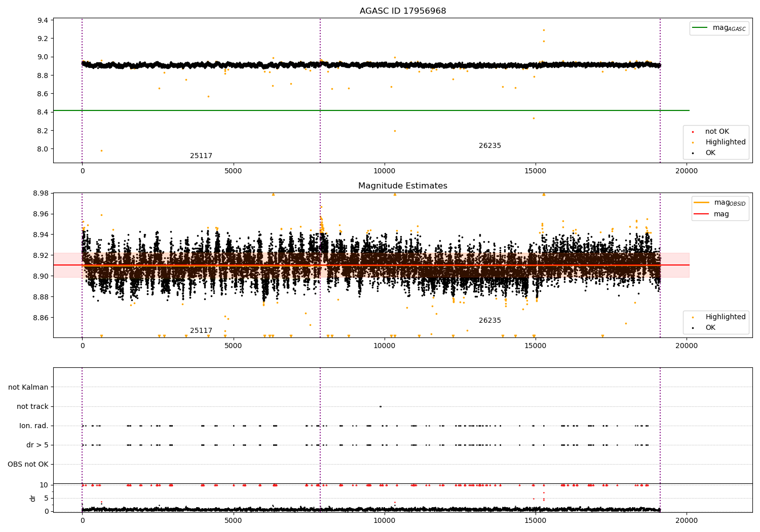Screen dimensions: 760x532
Task: Click the 'not Kalman' row label
Action: (x=28, y=387)
